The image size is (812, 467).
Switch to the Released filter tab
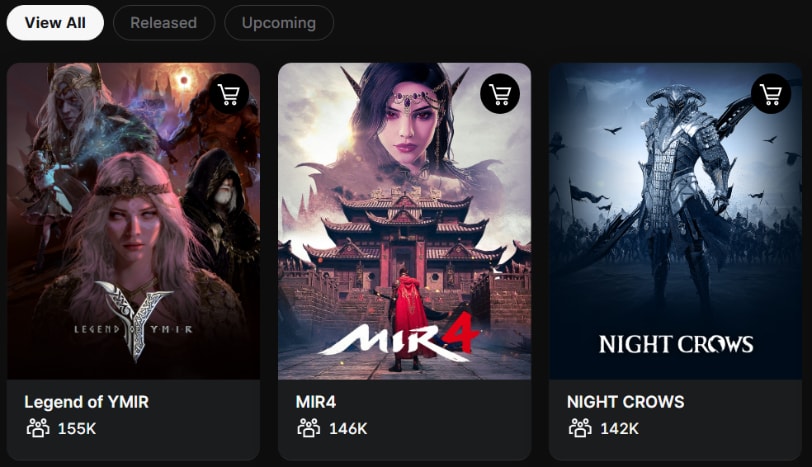(x=164, y=23)
